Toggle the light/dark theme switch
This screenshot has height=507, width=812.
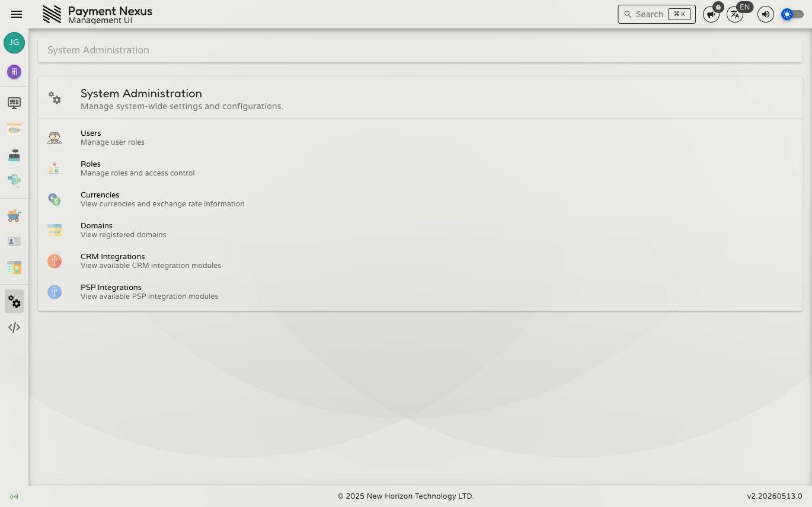pos(792,14)
